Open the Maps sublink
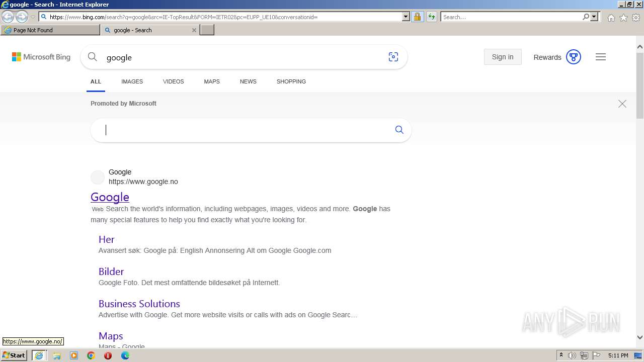 click(111, 336)
